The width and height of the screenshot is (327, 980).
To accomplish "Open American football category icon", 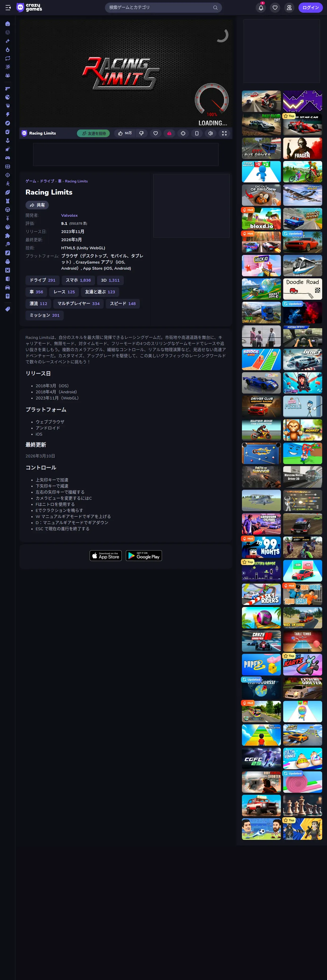I will click(8, 193).
